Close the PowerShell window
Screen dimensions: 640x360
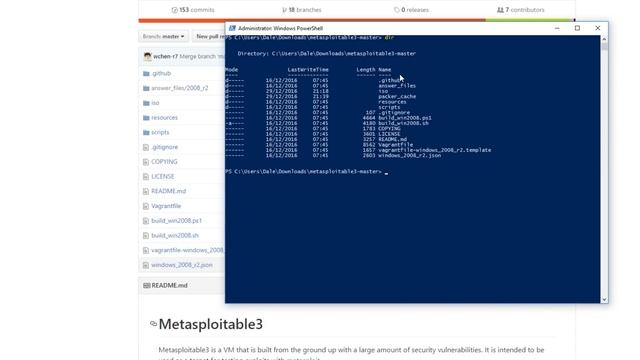598,28
